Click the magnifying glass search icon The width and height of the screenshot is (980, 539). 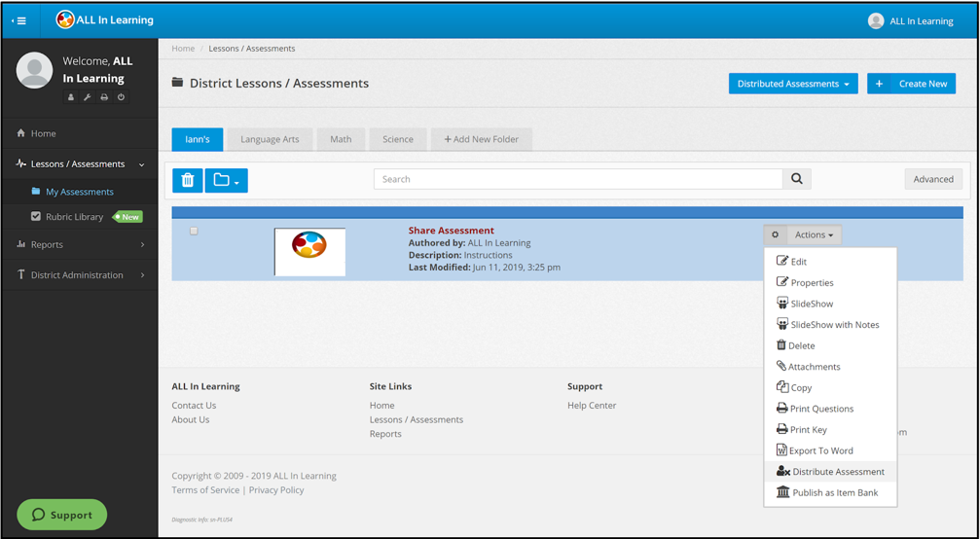coord(797,179)
